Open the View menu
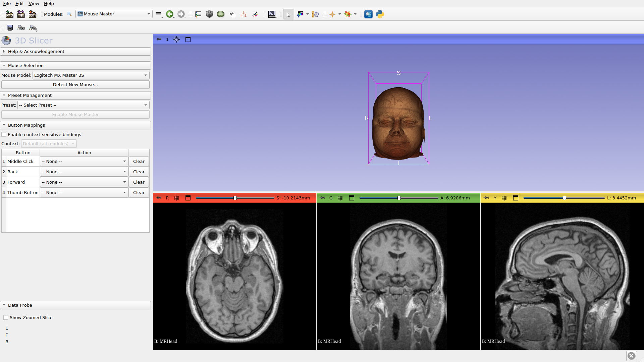This screenshot has height=362, width=644. pos(34,3)
